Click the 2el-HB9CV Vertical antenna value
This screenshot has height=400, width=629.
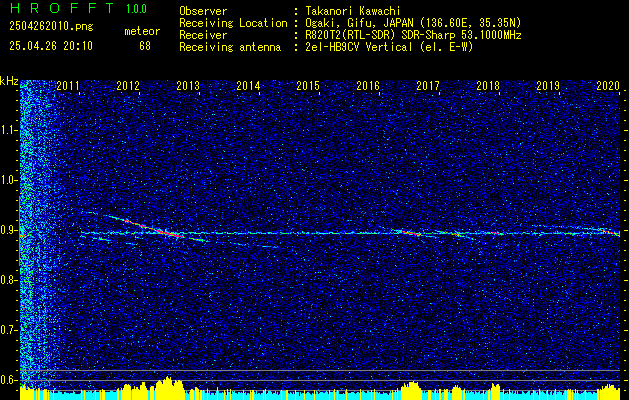point(389,47)
